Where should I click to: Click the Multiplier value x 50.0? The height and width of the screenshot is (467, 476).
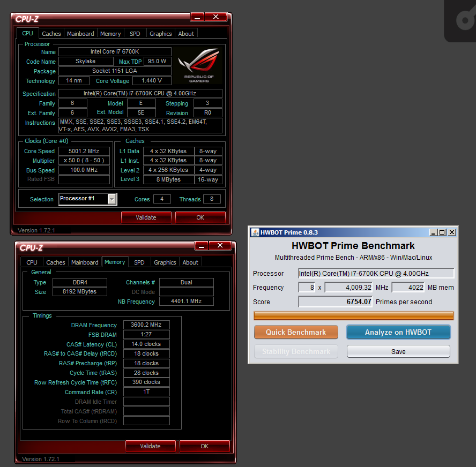(84, 161)
